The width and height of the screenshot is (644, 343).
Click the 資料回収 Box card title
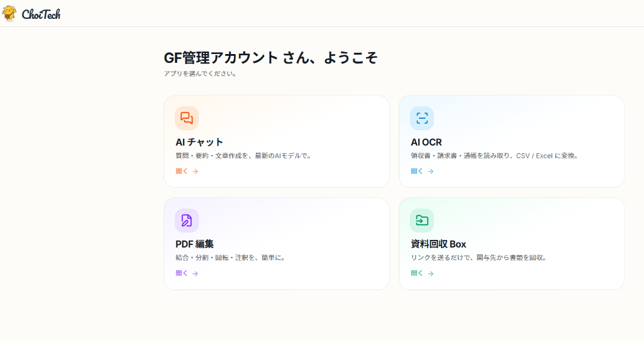coord(438,244)
